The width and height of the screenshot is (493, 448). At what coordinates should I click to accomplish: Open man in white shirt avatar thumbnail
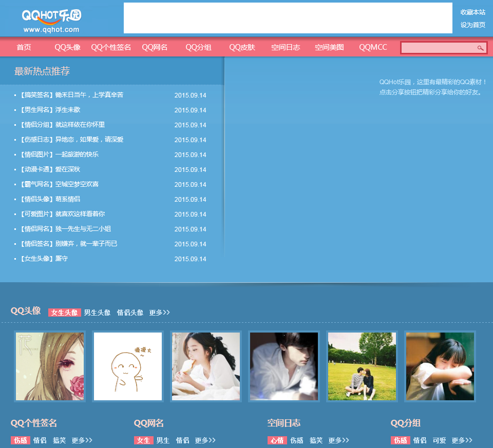pyautogui.click(x=284, y=366)
